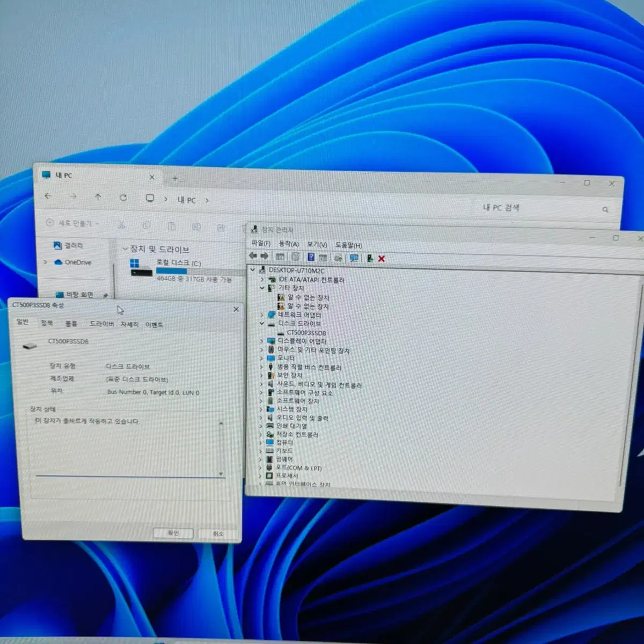
Task: Click the Copy icon in Explorer command bar
Action: (147, 226)
